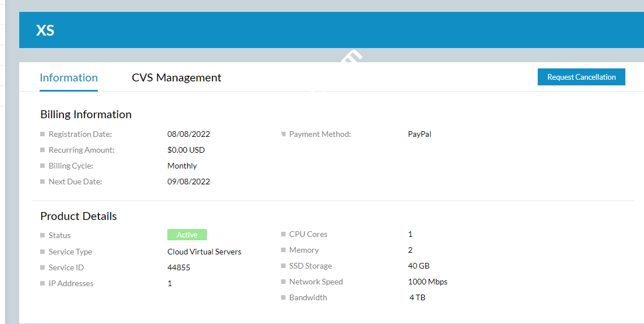The height and width of the screenshot is (324, 644).
Task: Click the Product Details section heading
Action: [79, 216]
